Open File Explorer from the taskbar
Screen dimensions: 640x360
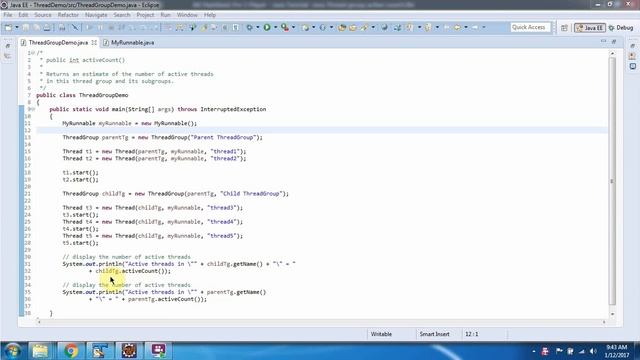[x=40, y=351]
